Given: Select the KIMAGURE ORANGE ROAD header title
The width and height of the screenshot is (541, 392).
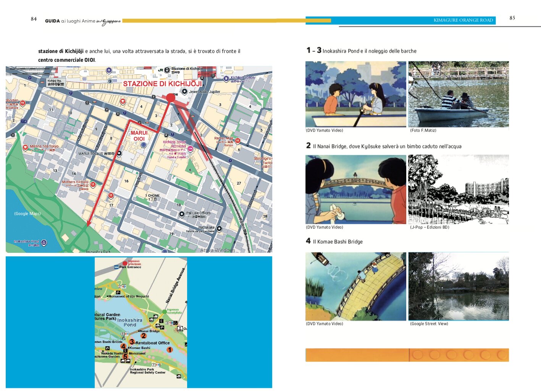Looking at the screenshot, I should click(463, 20).
